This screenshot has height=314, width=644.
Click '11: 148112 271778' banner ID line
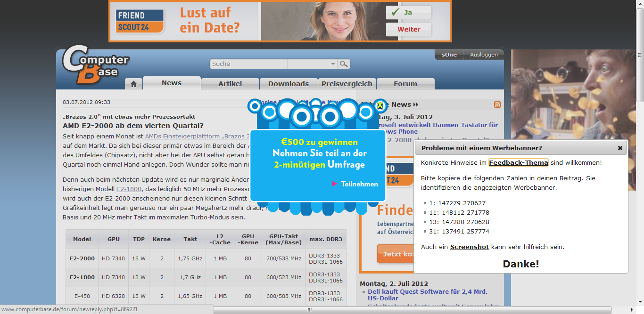point(459,212)
